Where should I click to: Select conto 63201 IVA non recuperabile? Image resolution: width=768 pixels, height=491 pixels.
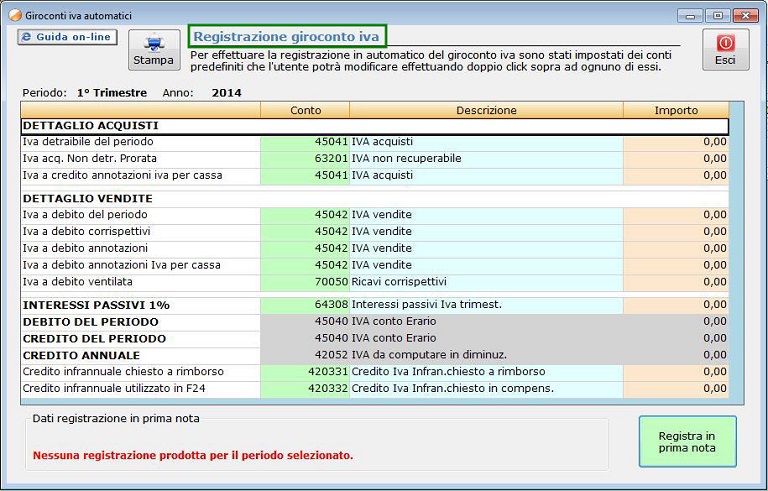[x=305, y=158]
